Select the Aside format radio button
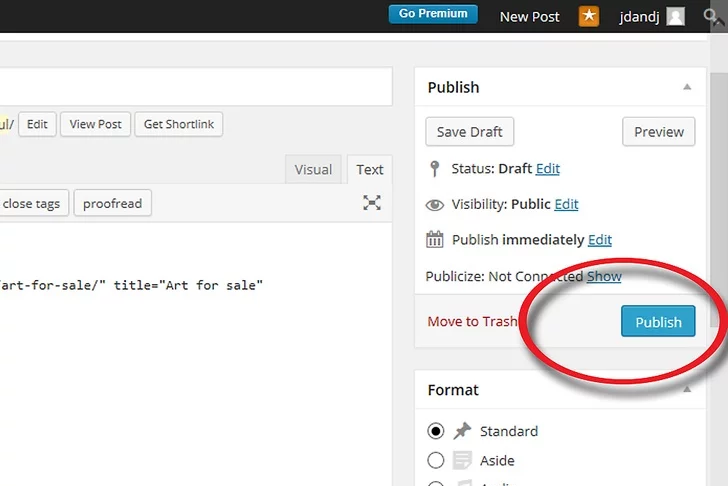Viewport: 728px width, 486px height. pyautogui.click(x=435, y=460)
